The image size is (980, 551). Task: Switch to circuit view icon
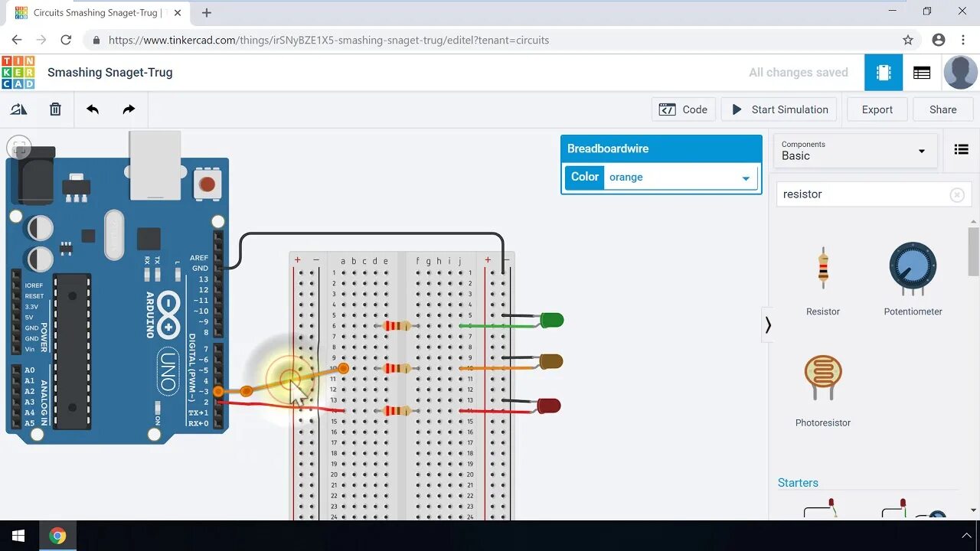click(884, 73)
